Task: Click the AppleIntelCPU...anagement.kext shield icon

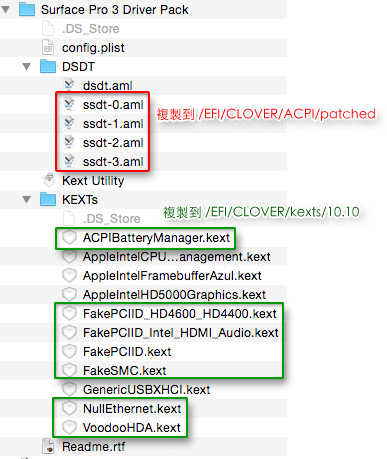Action: (69, 257)
